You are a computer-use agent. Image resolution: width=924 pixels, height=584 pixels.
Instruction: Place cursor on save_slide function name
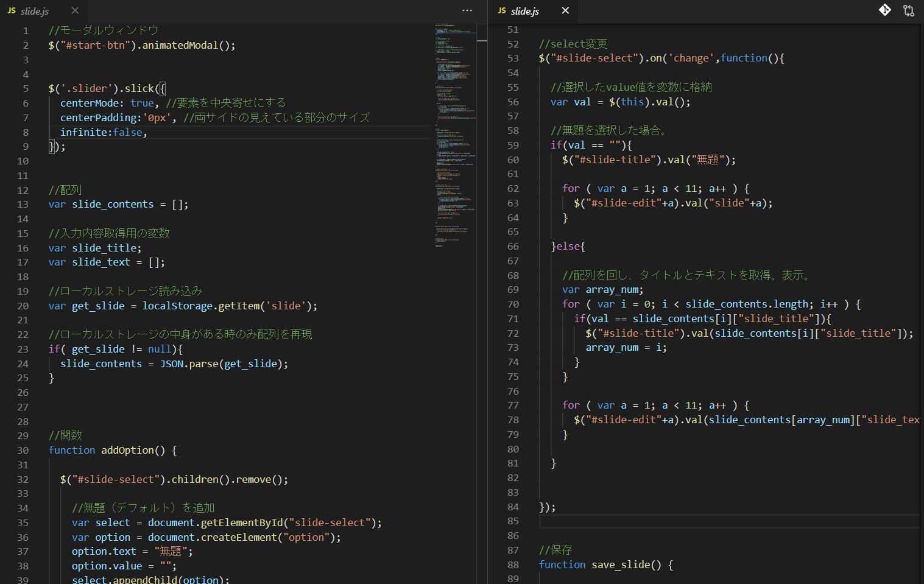621,565
